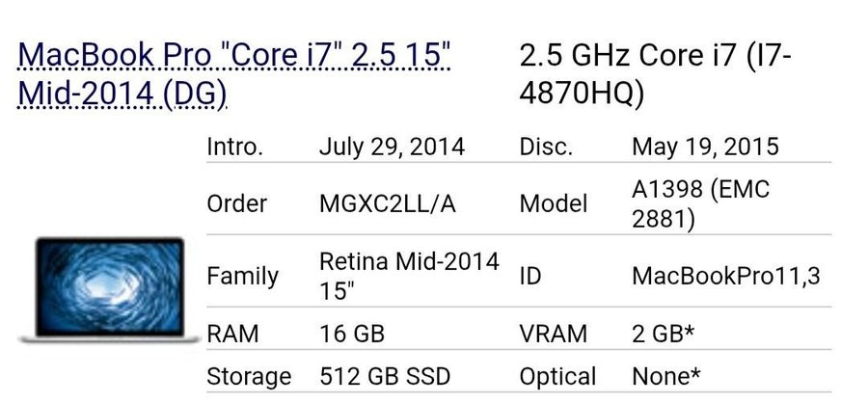Viewport: 868px width, 403px height.
Task: Select the 512 GB SSD storage value
Action: click(x=385, y=376)
